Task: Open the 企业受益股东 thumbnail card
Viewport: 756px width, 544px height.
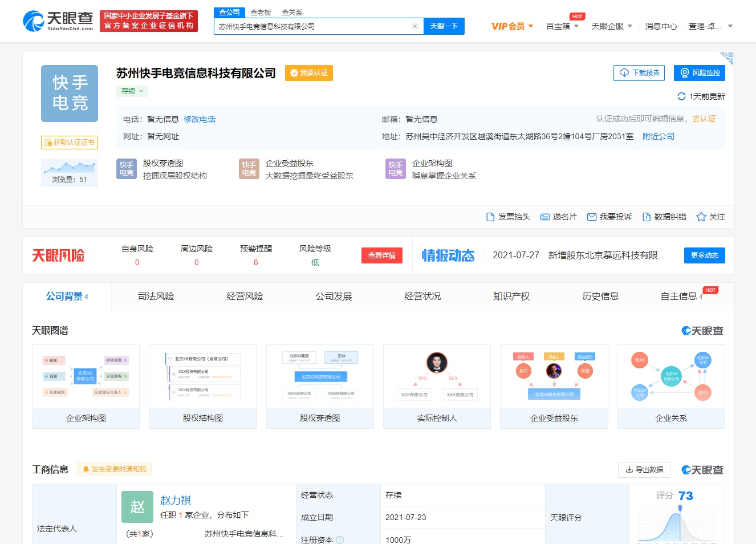Action: point(554,387)
